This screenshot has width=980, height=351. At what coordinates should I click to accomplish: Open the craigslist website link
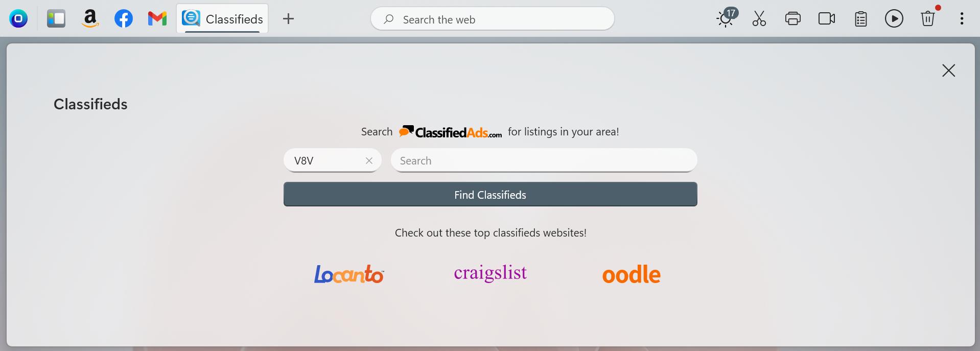pos(491,273)
